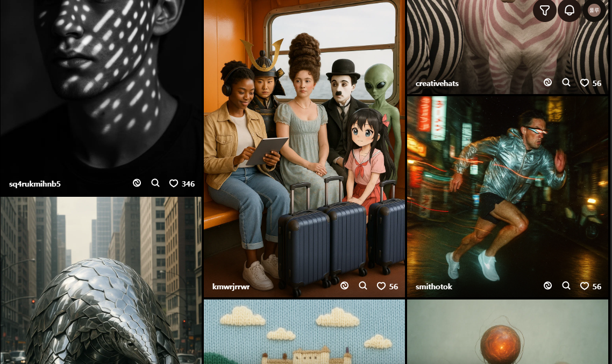Open the filter icon at top right
This screenshot has width=612, height=364.
pos(544,10)
